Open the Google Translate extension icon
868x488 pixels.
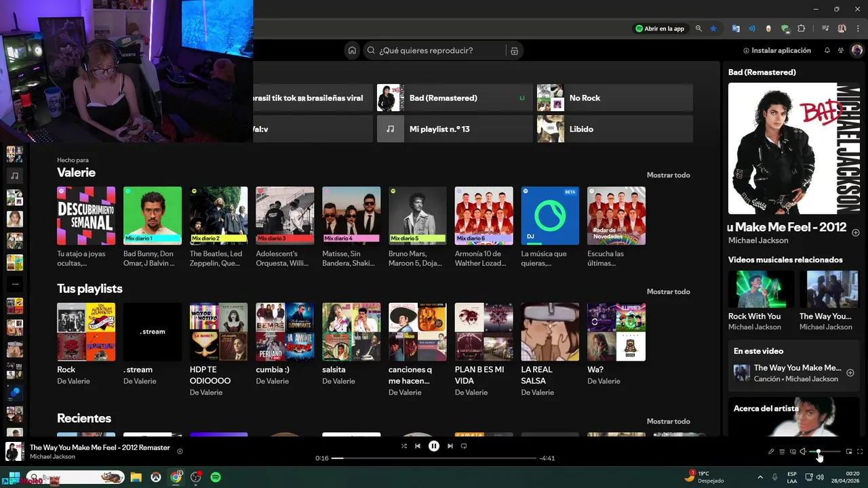pos(735,28)
